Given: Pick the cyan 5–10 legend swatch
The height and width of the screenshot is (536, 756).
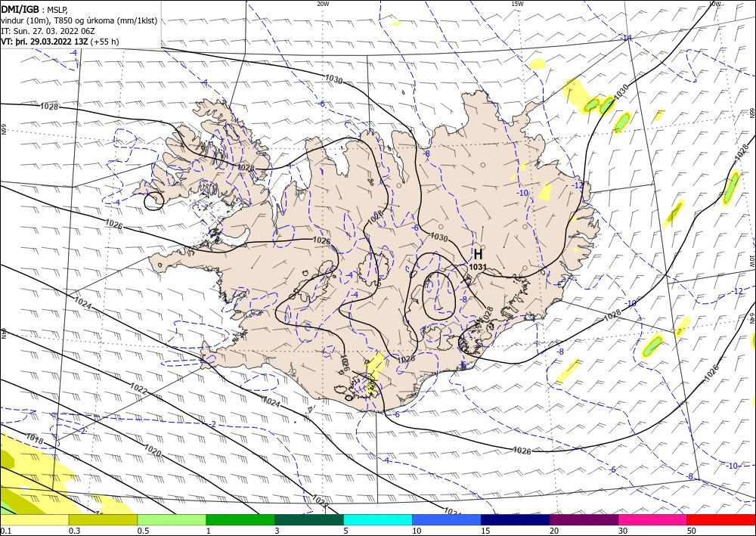Looking at the screenshot, I should (378, 519).
